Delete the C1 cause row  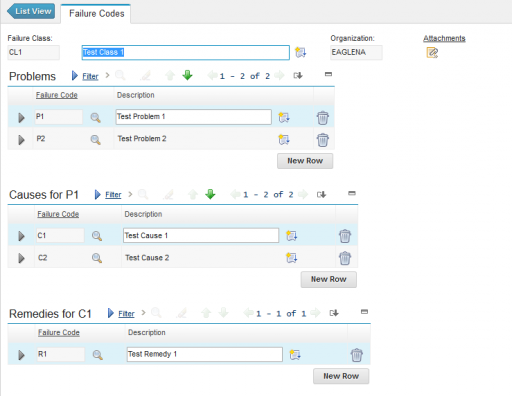tap(345, 236)
